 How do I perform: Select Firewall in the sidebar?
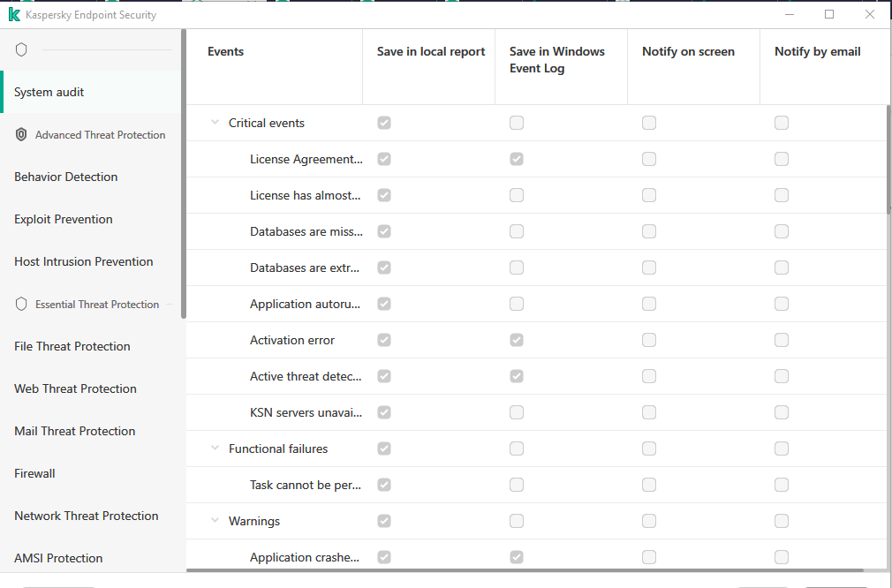point(34,473)
